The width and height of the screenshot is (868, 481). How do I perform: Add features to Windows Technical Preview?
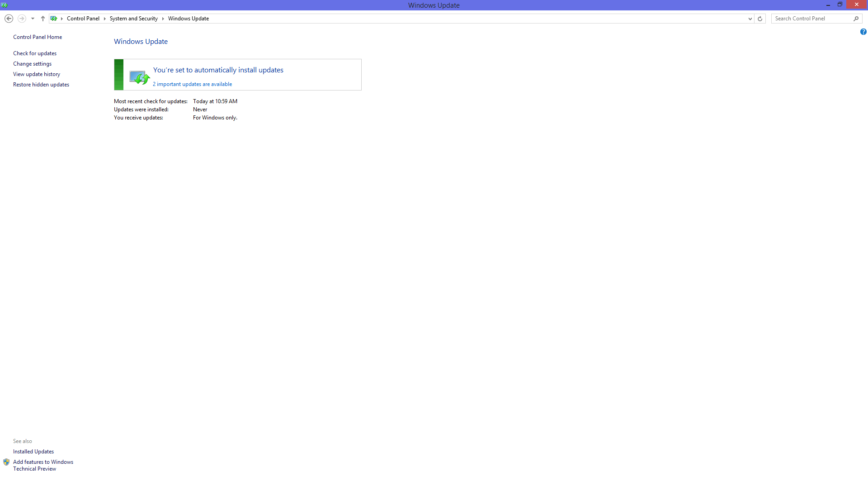tap(43, 465)
